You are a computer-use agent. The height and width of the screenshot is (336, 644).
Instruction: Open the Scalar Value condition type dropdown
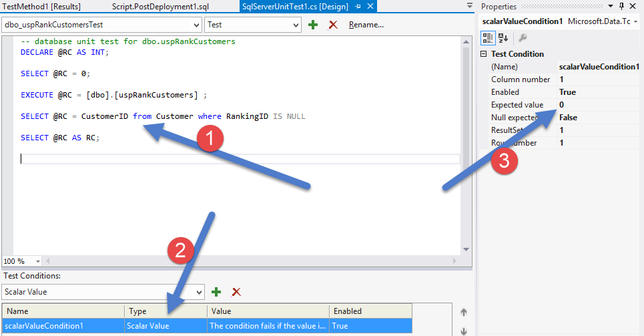pos(103,292)
